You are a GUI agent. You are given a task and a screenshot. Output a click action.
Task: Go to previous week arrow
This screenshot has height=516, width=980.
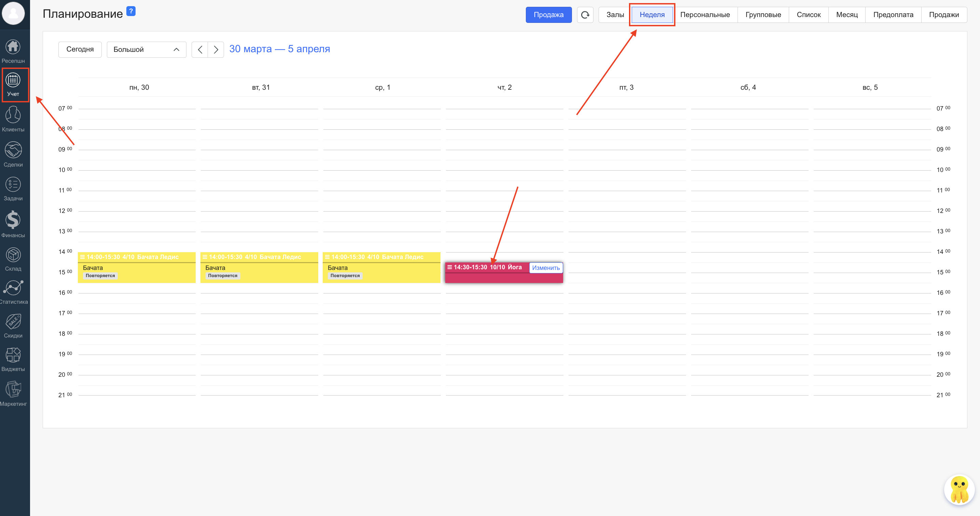point(200,49)
